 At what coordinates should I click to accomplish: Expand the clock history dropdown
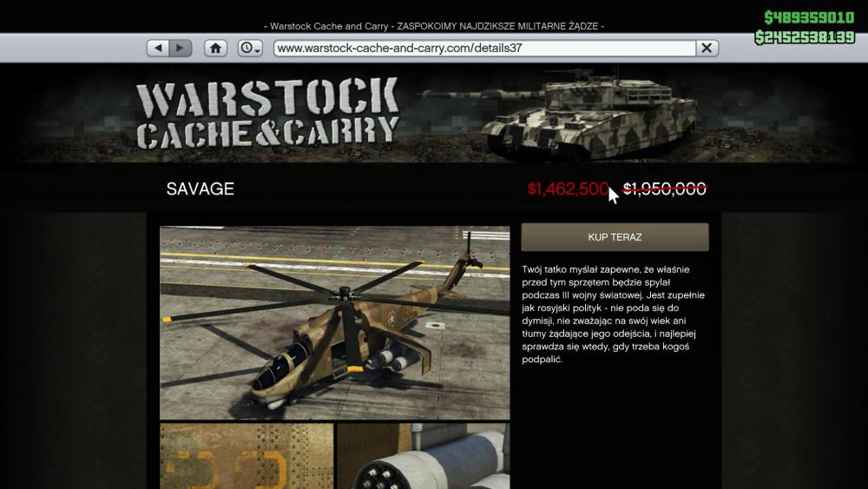click(250, 48)
